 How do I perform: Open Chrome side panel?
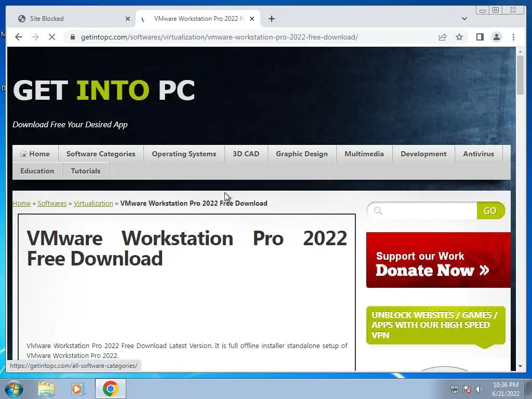(480, 37)
